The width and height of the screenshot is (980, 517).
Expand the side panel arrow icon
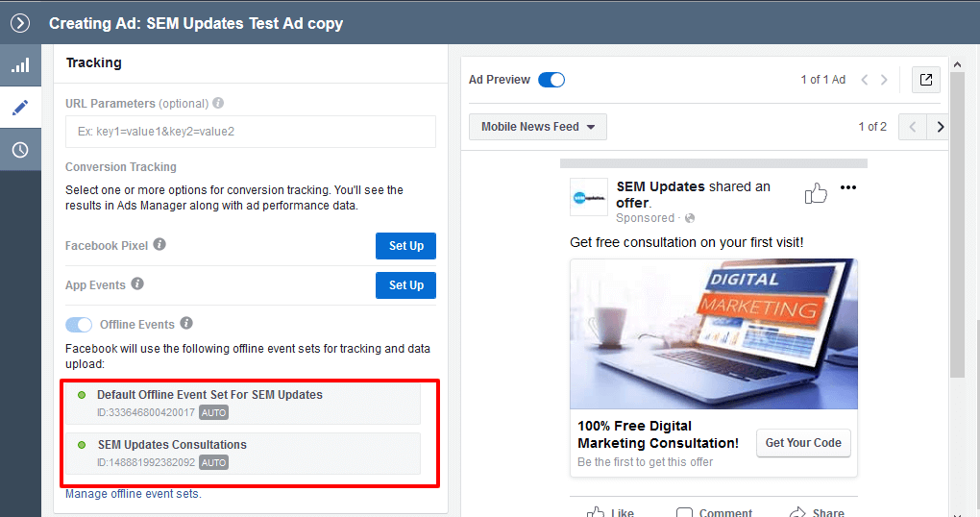(20, 24)
